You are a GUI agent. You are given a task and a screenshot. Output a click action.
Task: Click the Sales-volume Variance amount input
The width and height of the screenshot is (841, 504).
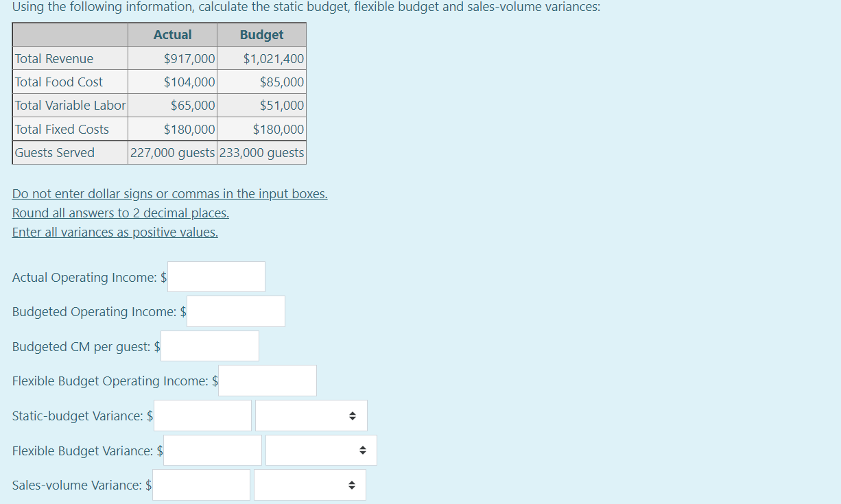point(201,485)
